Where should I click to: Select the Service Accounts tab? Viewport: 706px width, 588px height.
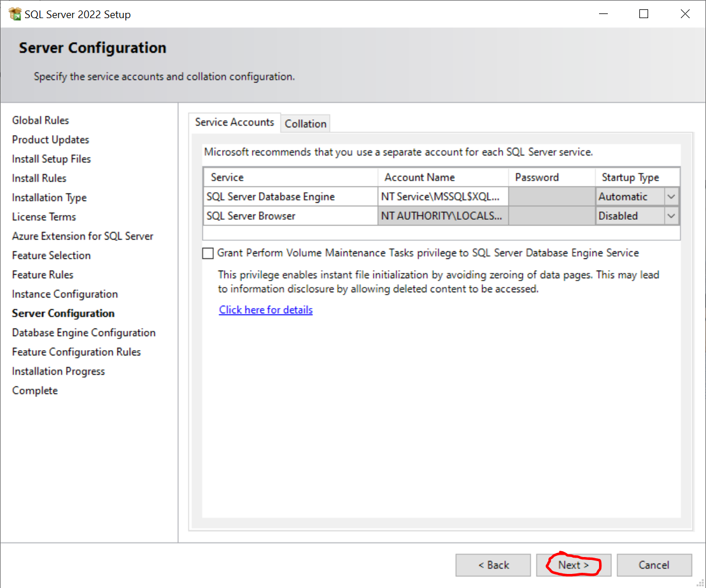point(234,122)
